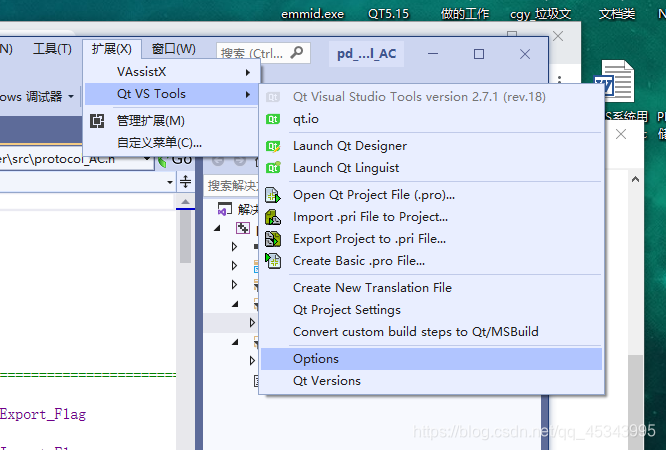Click the qt.io menu entry
This screenshot has width=666, height=450.
431,119
